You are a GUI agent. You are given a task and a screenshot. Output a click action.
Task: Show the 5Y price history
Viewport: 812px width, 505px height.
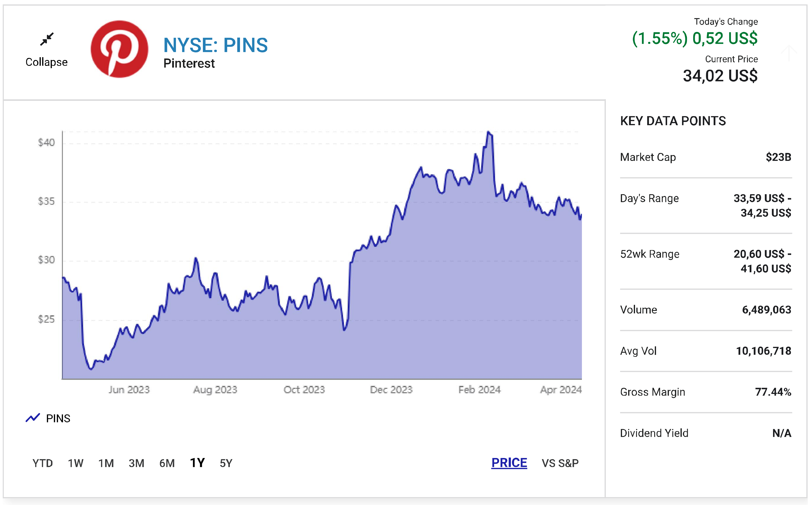[226, 463]
